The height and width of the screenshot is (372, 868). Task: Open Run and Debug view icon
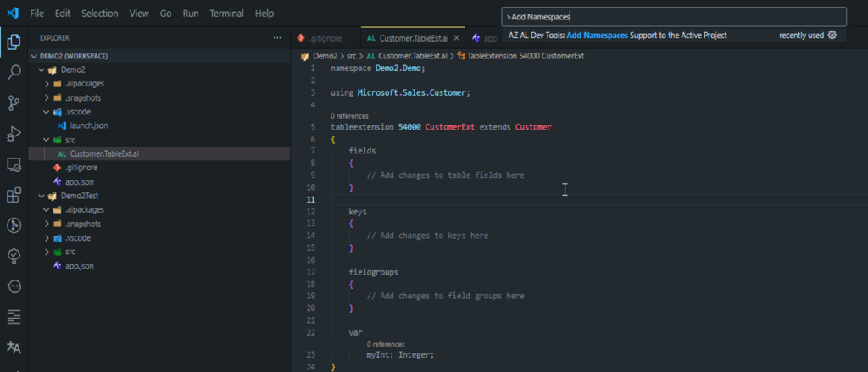pos(14,133)
